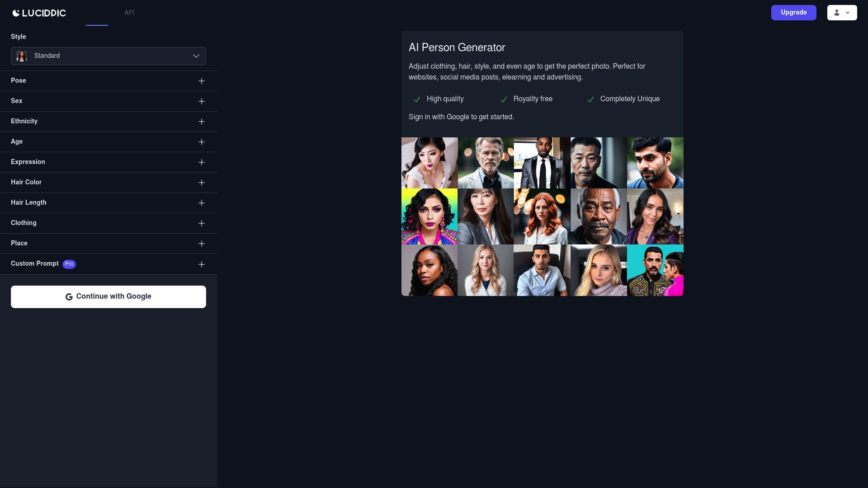868x488 pixels.
Task: Select the Standard style thumbnail portrait
Action: pyautogui.click(x=21, y=56)
